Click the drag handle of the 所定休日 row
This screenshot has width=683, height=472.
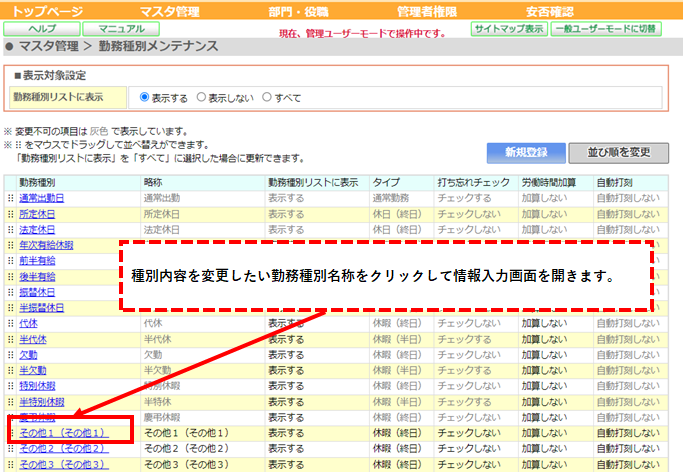click(11, 214)
